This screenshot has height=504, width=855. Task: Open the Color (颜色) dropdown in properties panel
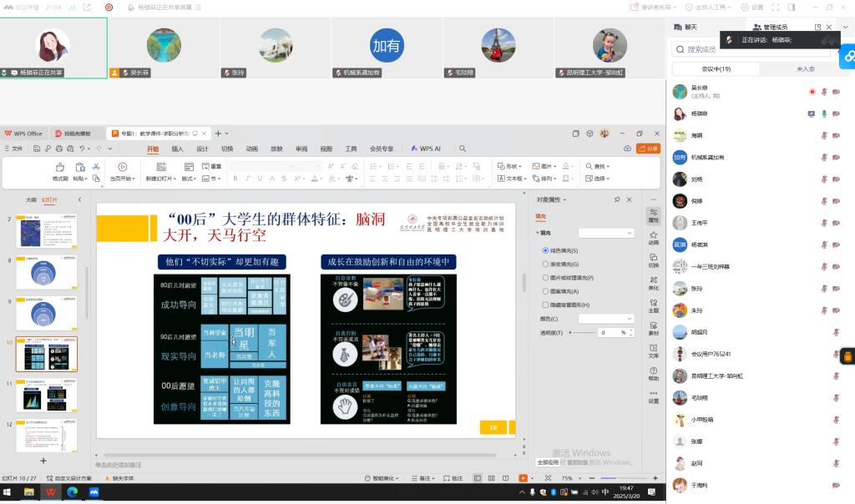click(x=606, y=319)
